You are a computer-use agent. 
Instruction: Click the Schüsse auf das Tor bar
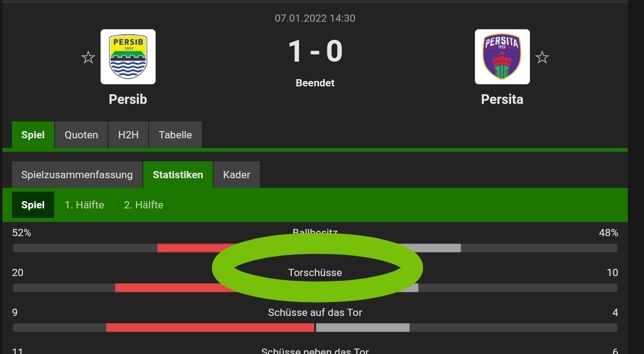[x=315, y=327]
